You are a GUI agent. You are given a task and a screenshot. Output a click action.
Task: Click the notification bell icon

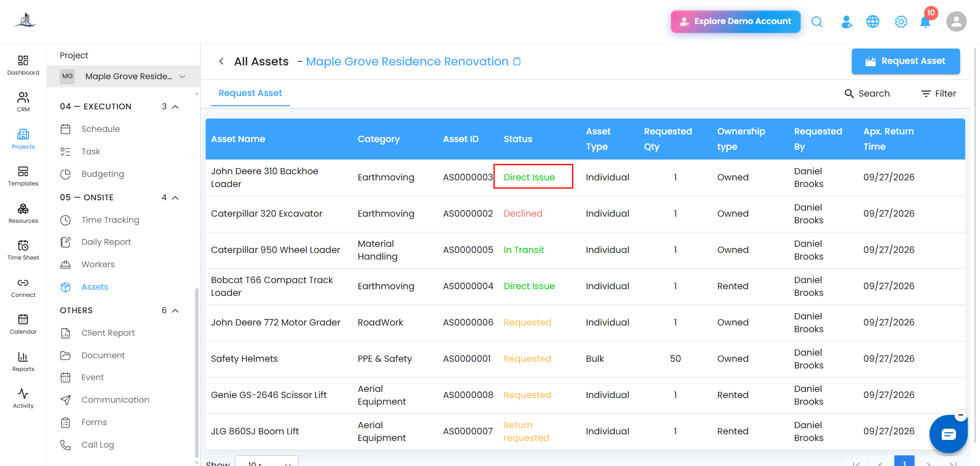925,22
